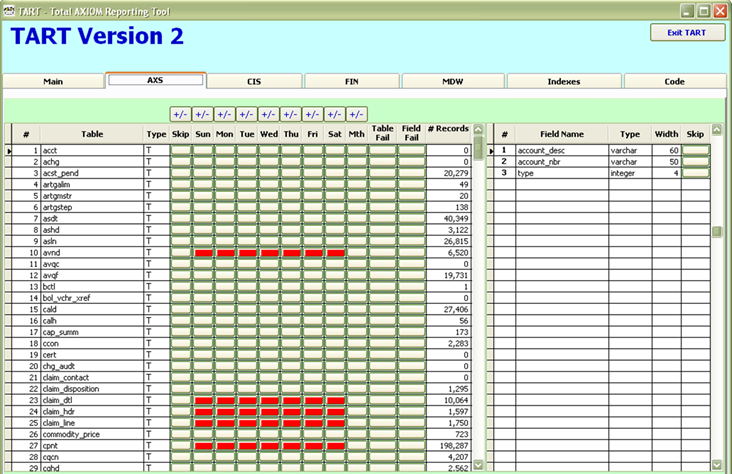
Task: Click the field list scrollbar thumb
Action: pos(717,232)
